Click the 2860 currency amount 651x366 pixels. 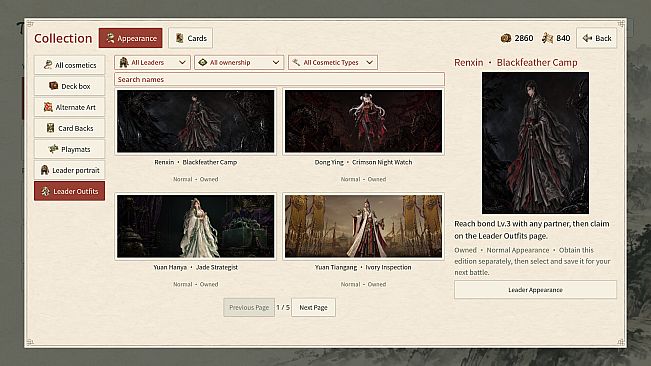[x=524, y=38]
